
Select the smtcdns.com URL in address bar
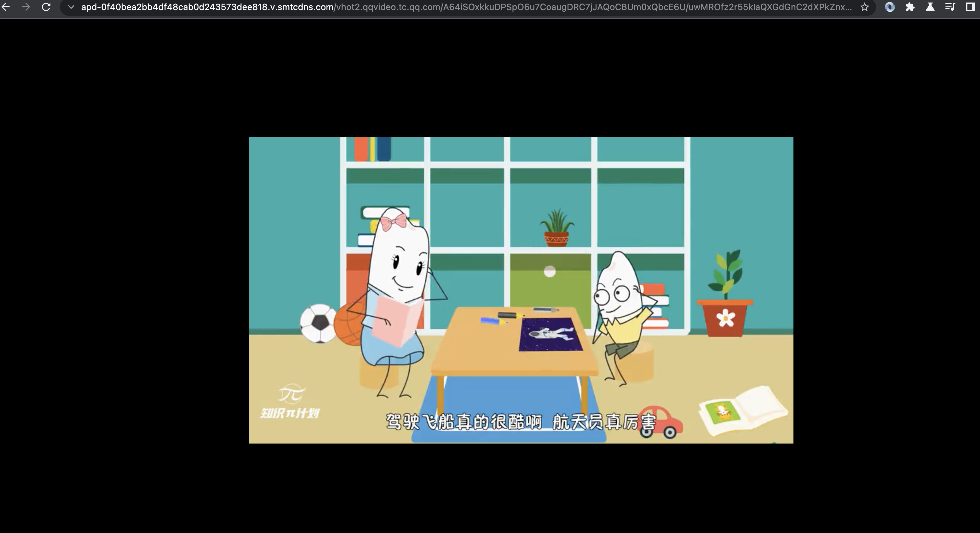[466, 7]
